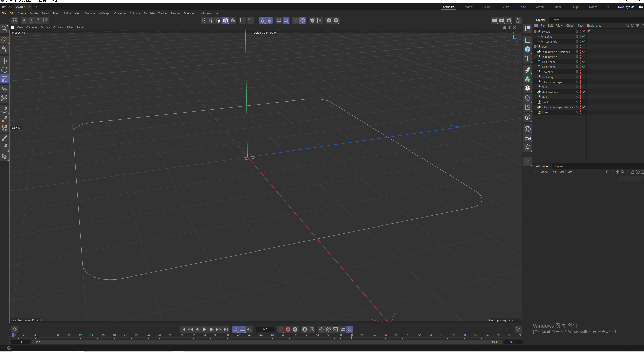Click the Text spline T palette icon

pos(528,58)
